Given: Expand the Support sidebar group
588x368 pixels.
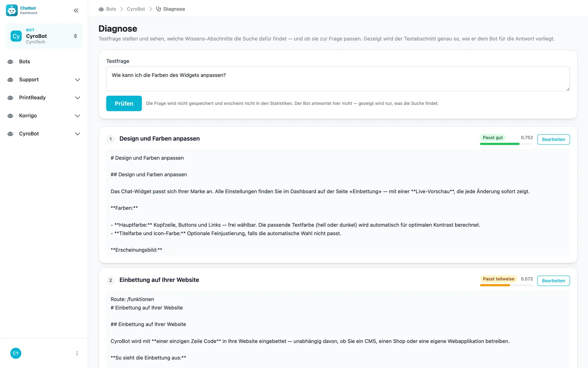Looking at the screenshot, I should click(78, 80).
